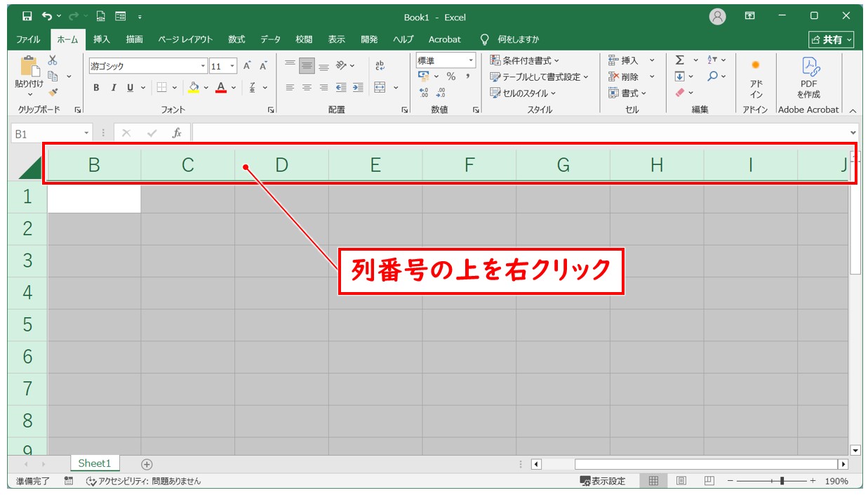Align text right icon
Screen dimensions: 868x495
323,88
